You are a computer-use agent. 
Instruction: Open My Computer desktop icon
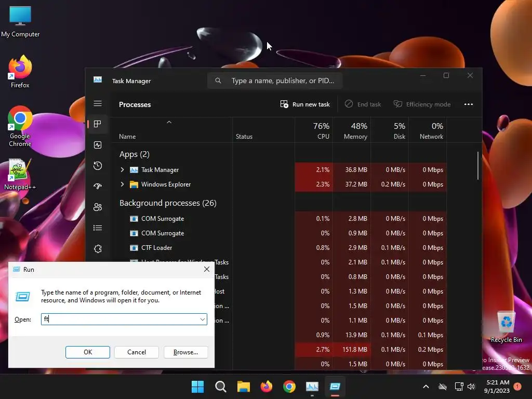[20, 22]
